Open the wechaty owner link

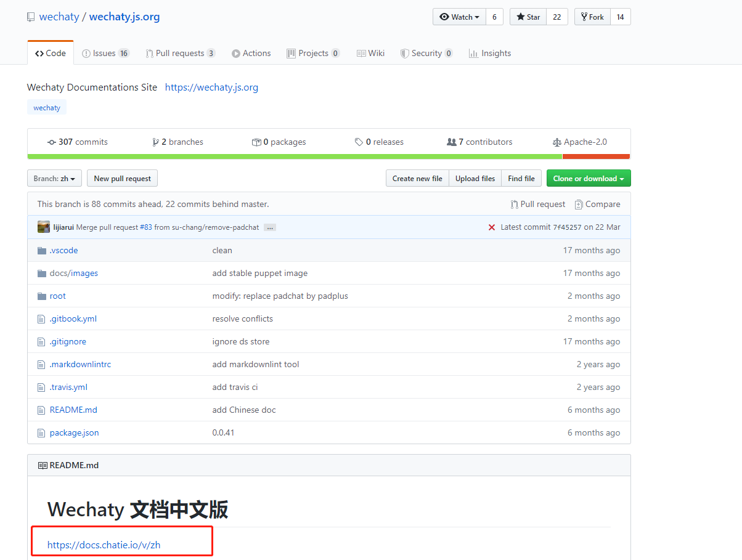59,17
